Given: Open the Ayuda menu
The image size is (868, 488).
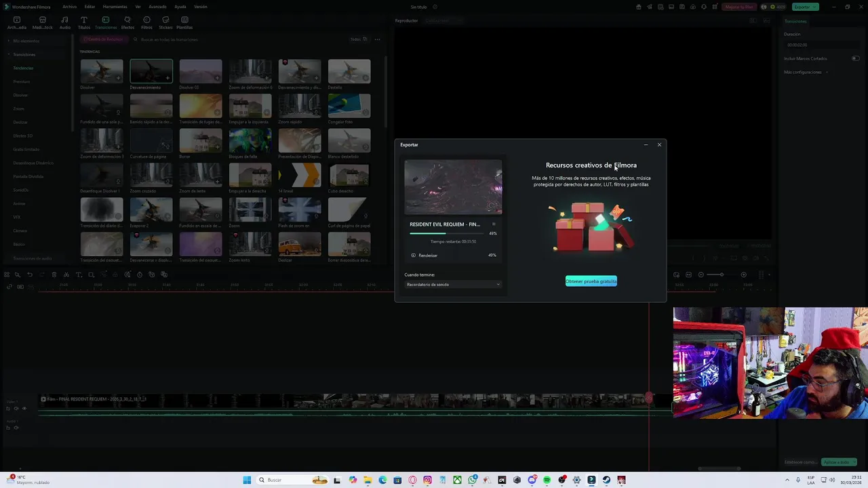Looking at the screenshot, I should [x=180, y=7].
